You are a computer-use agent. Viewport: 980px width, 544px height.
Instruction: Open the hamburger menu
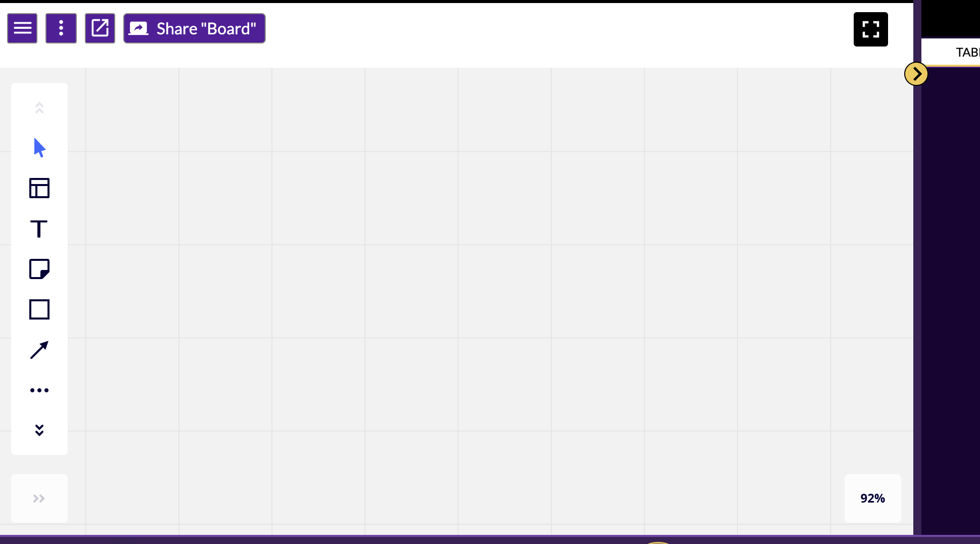pos(22,28)
